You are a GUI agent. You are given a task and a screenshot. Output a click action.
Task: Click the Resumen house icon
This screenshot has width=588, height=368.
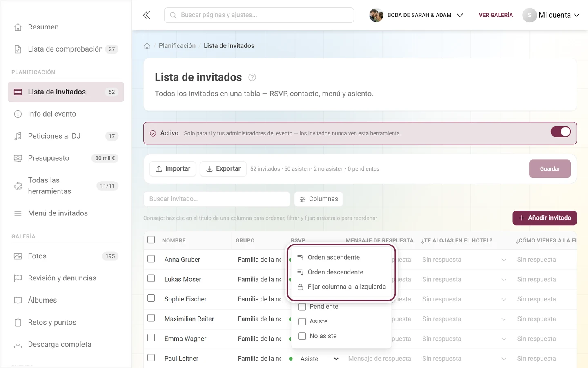coord(18,27)
